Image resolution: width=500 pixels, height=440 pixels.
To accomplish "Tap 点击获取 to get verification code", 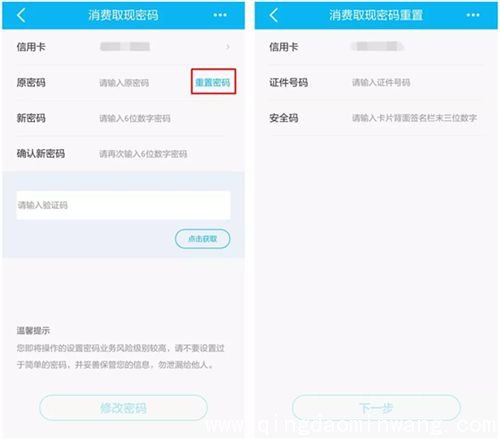I will coord(203,239).
